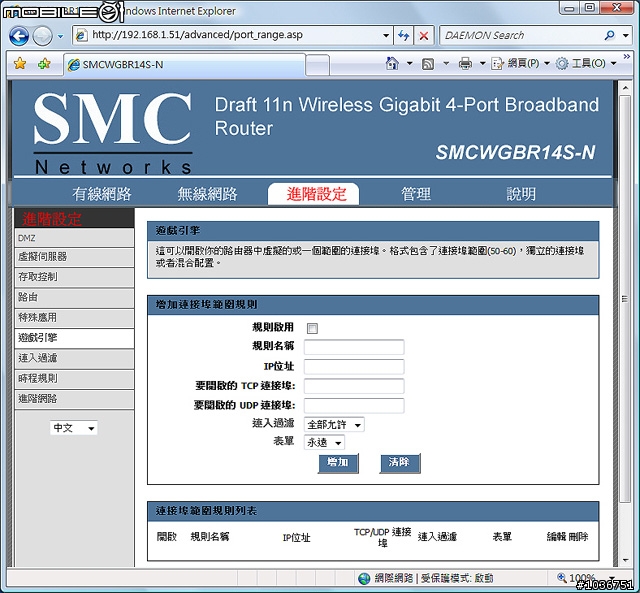Image resolution: width=640 pixels, height=593 pixels.
Task: Open DMZ in the sidebar
Action: pyautogui.click(x=74, y=238)
